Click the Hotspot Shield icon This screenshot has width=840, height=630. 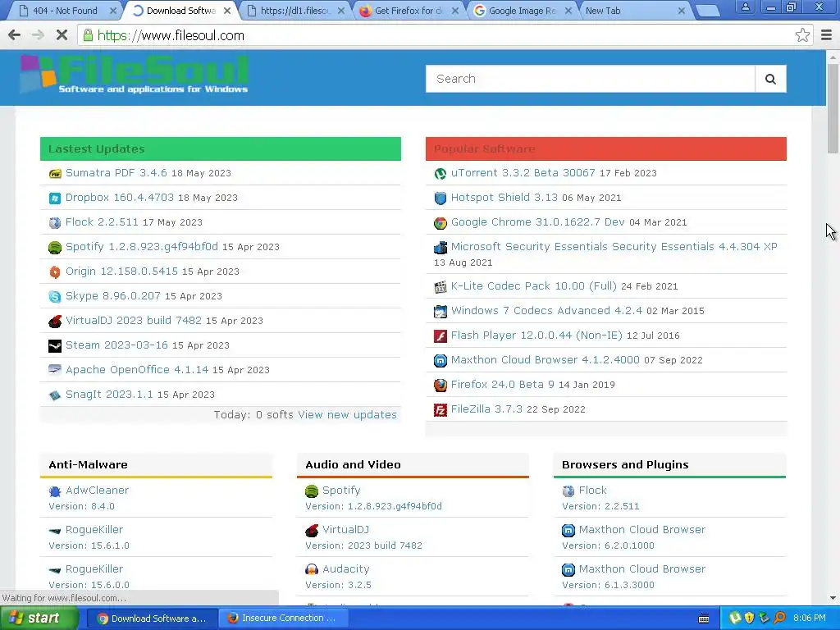pos(441,199)
